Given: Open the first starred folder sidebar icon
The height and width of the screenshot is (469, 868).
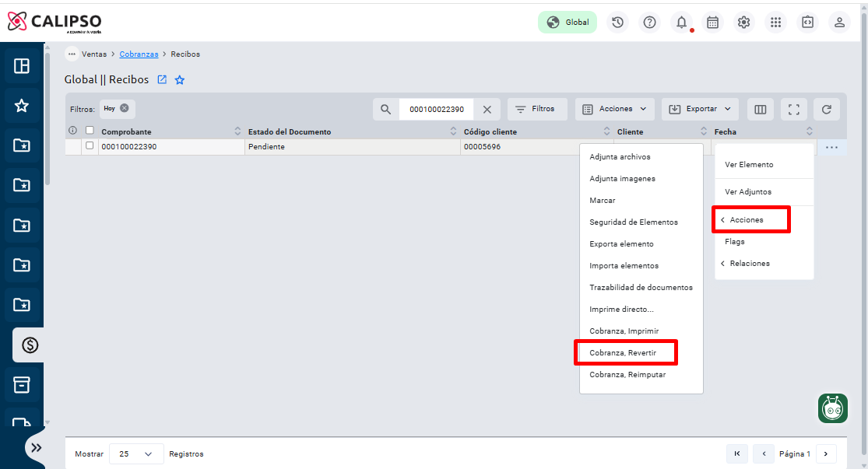Looking at the screenshot, I should (x=22, y=145).
